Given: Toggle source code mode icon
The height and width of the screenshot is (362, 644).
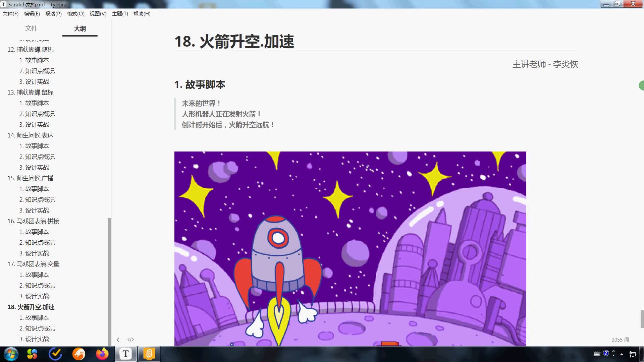Looking at the screenshot, I should click(131, 340).
